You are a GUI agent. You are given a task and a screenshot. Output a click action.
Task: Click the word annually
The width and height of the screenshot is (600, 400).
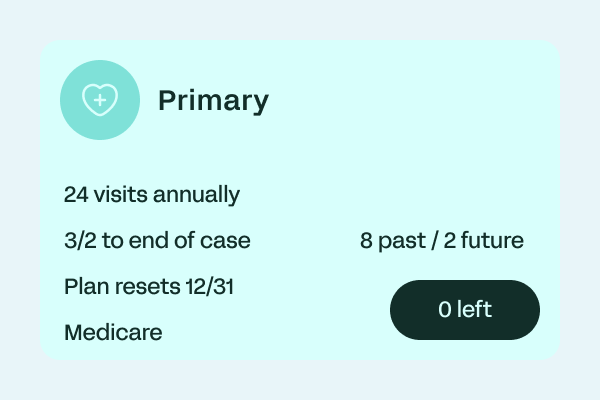click(x=197, y=195)
